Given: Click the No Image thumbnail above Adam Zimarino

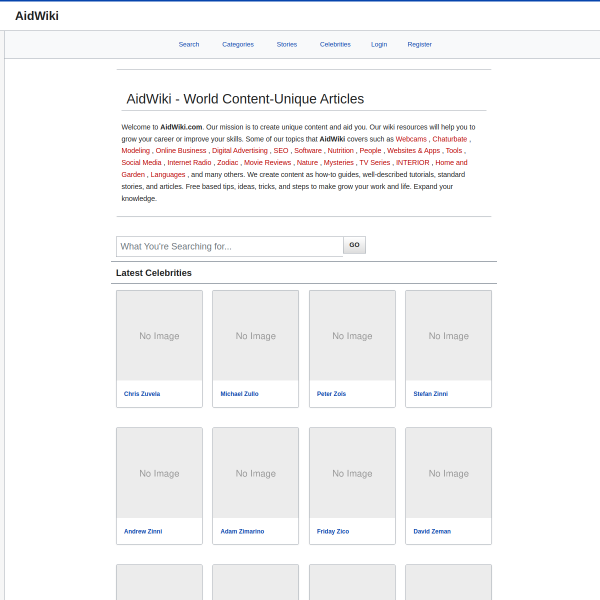Looking at the screenshot, I should [256, 473].
